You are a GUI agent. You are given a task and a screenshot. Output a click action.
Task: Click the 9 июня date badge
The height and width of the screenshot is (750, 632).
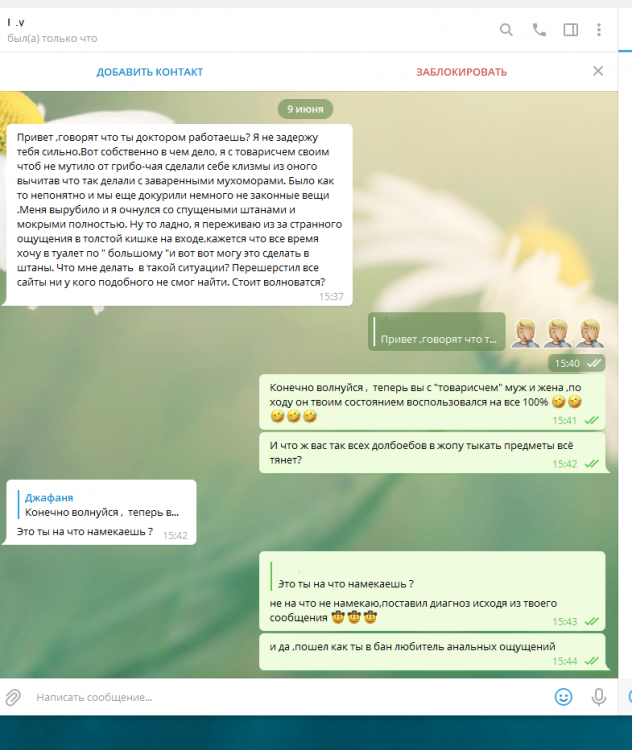click(x=305, y=109)
